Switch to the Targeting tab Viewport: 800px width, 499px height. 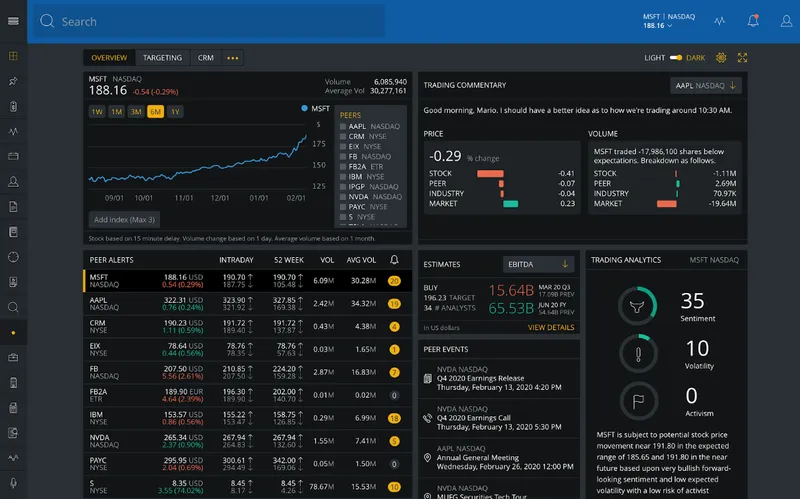point(162,58)
